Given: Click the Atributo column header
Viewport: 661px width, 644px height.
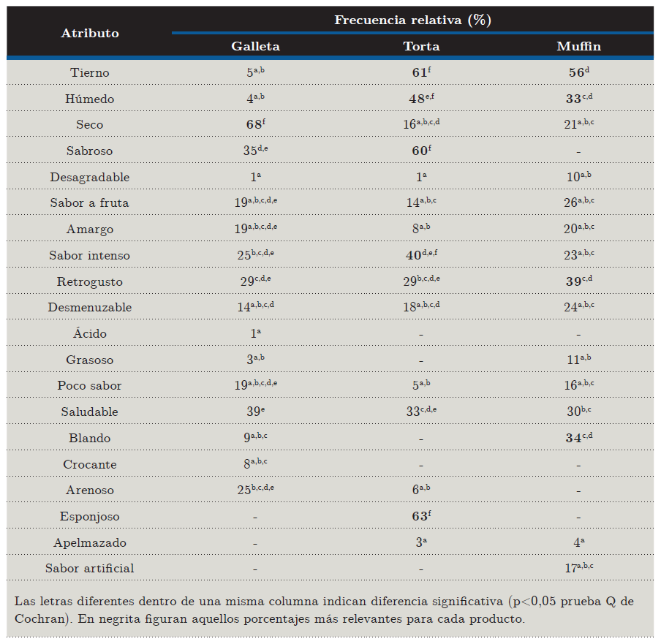Looking at the screenshot, I should click(x=90, y=33).
